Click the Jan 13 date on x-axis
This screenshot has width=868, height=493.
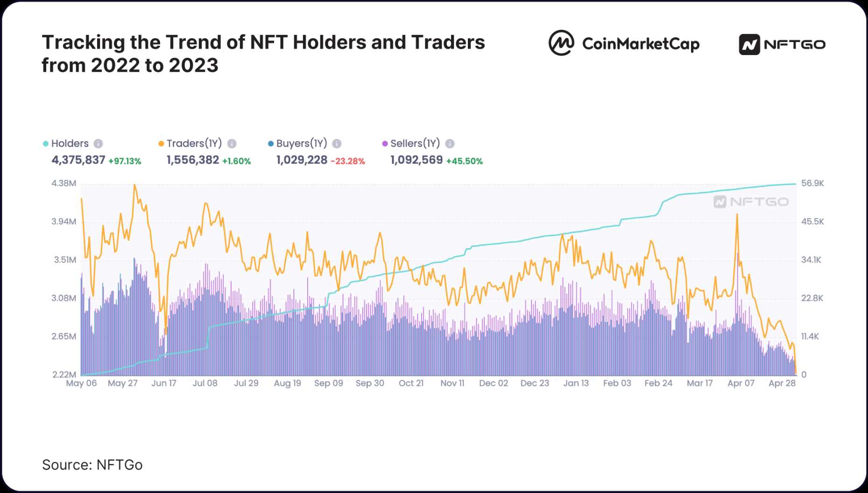coord(576,383)
